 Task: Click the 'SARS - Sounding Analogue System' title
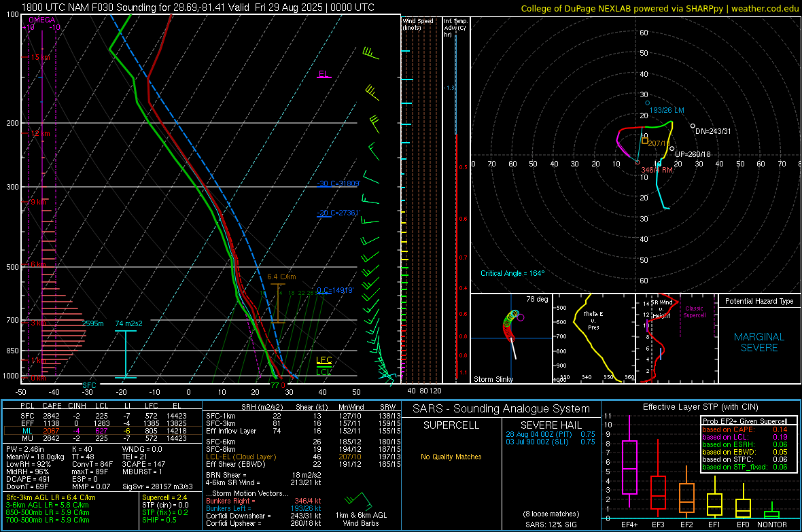(502, 409)
